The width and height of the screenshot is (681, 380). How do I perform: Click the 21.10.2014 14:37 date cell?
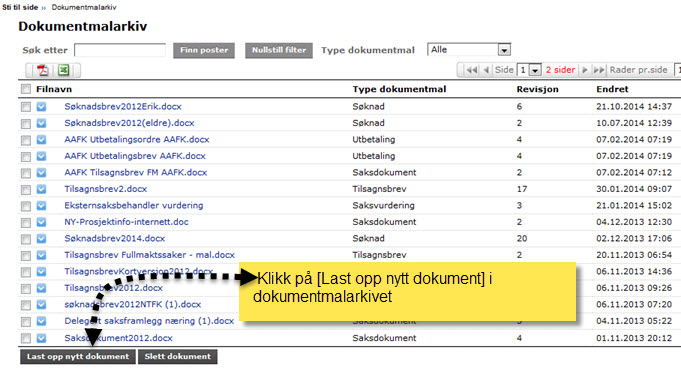pyautogui.click(x=634, y=106)
